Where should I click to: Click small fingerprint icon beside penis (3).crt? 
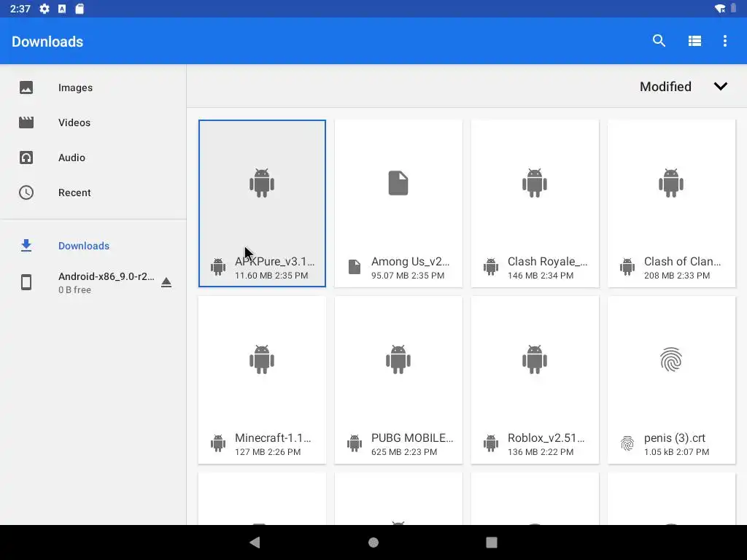(x=627, y=443)
